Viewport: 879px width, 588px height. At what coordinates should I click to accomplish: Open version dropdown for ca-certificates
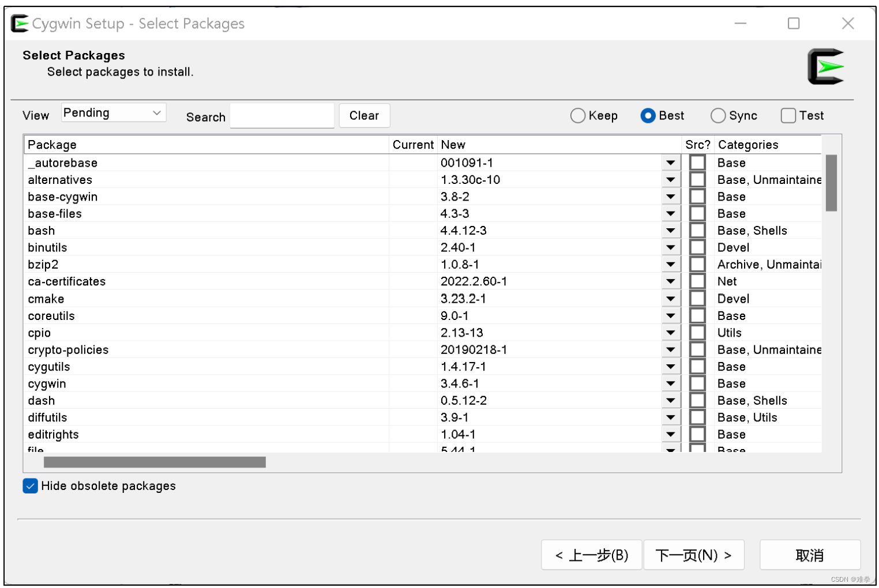pos(670,282)
